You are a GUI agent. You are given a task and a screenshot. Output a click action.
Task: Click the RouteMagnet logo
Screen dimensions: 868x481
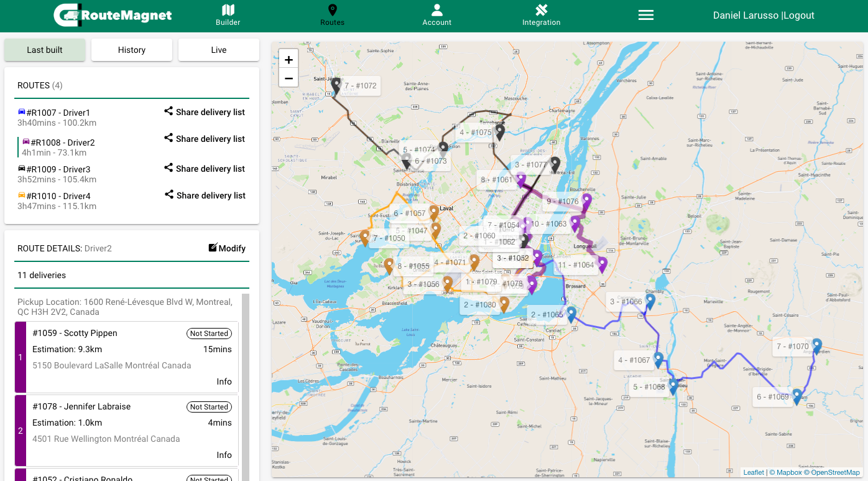[113, 16]
